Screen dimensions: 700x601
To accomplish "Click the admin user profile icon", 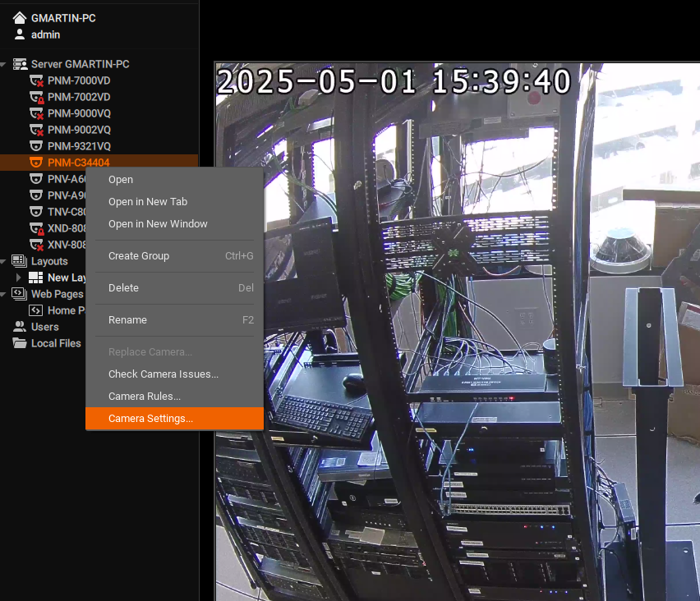I will (18, 34).
